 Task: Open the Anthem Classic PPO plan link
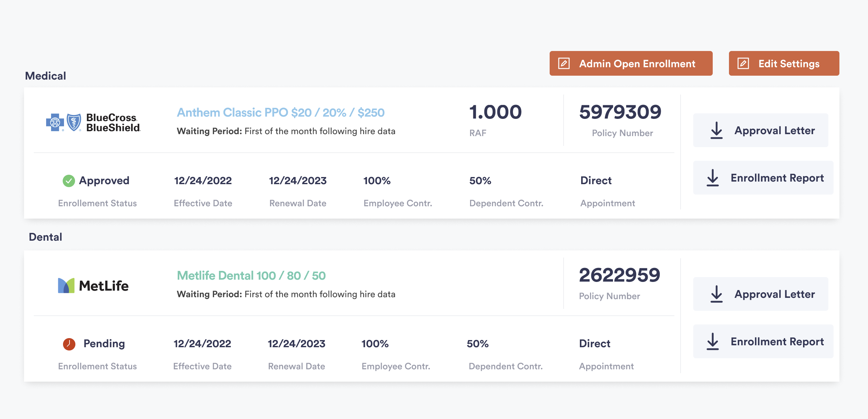(280, 112)
